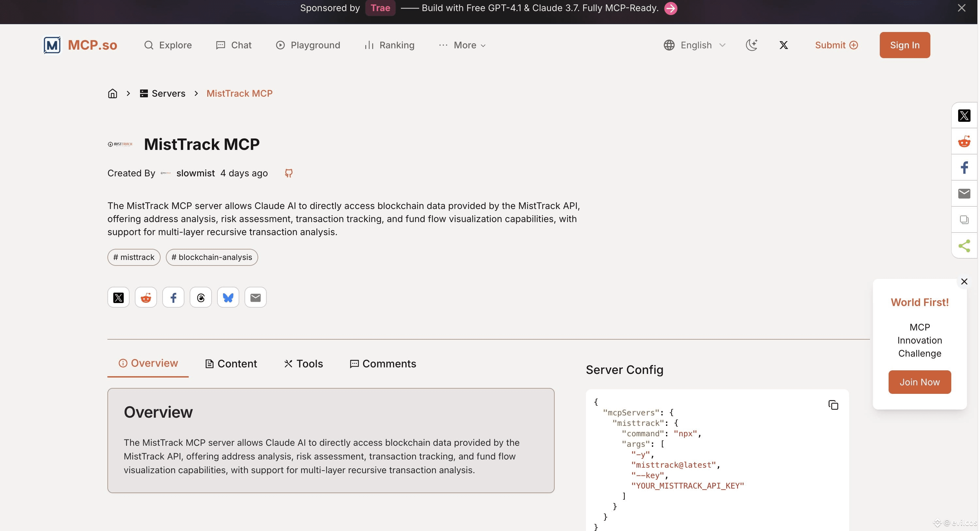Click the MistTrack logo thumbnail

point(120,144)
